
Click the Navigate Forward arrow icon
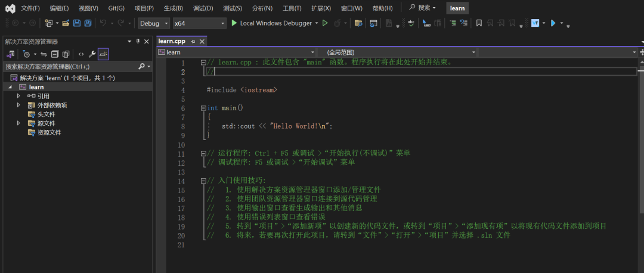pyautogui.click(x=32, y=23)
